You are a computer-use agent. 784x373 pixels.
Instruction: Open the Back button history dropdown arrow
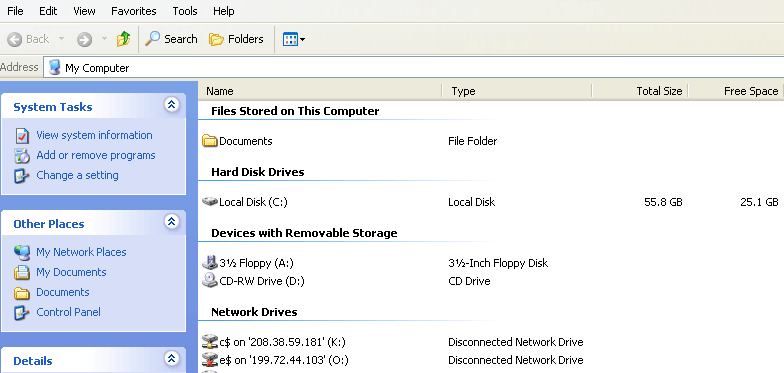(x=62, y=39)
